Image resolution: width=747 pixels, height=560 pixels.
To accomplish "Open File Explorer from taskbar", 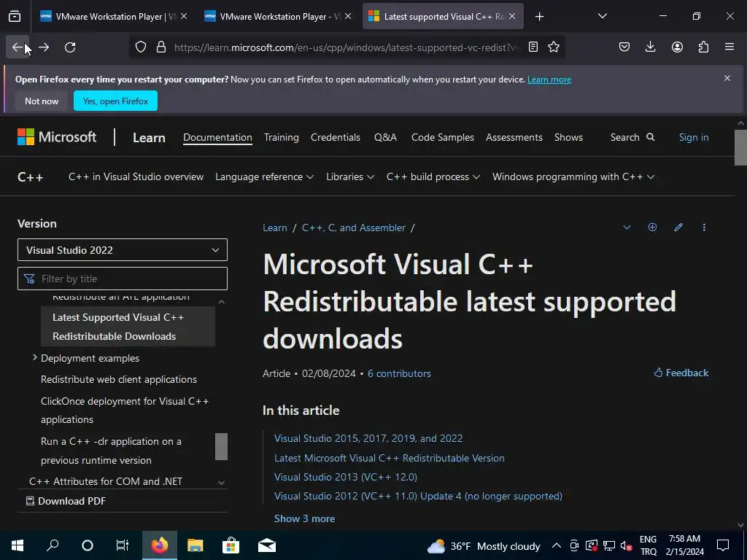I will [x=195, y=545].
